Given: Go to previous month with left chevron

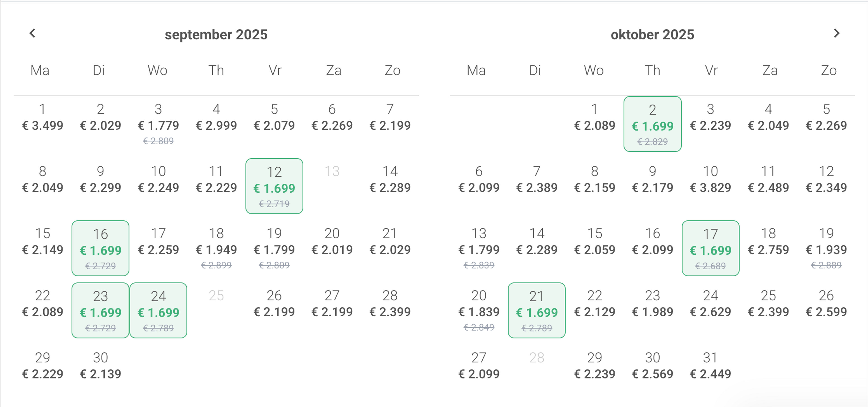Looking at the screenshot, I should pos(32,33).
